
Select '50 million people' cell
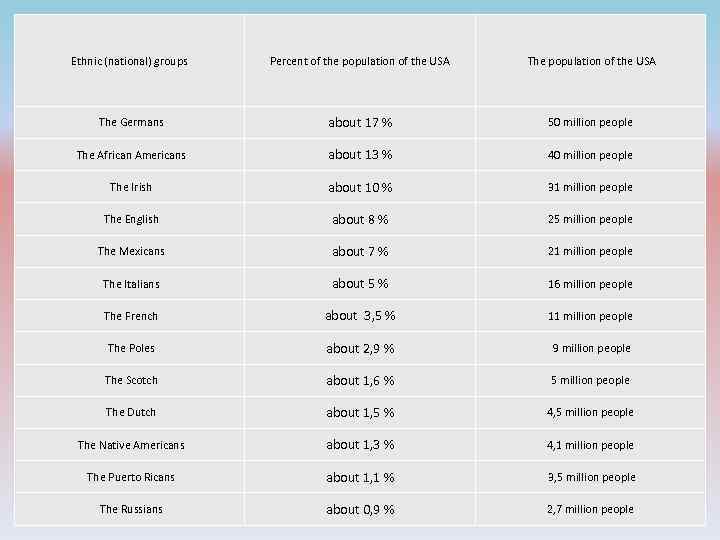coord(590,123)
